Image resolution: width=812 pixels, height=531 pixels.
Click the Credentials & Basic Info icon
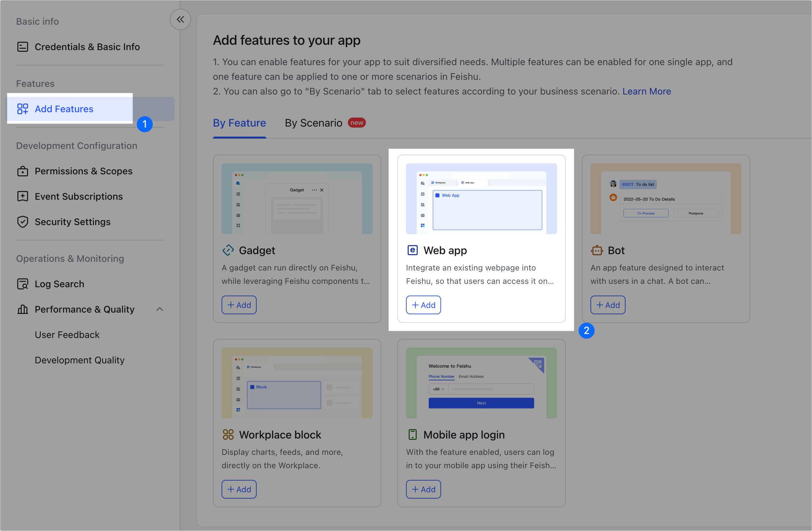tap(22, 47)
